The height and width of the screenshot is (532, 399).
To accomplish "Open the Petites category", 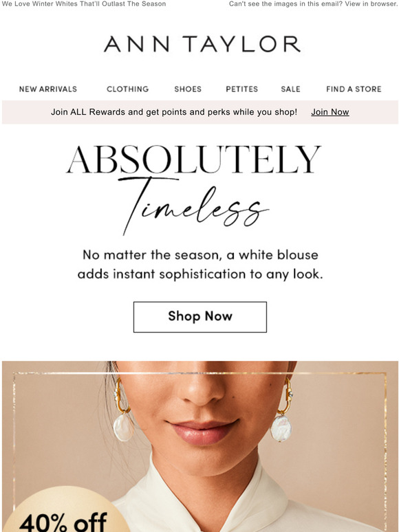I will [x=241, y=89].
